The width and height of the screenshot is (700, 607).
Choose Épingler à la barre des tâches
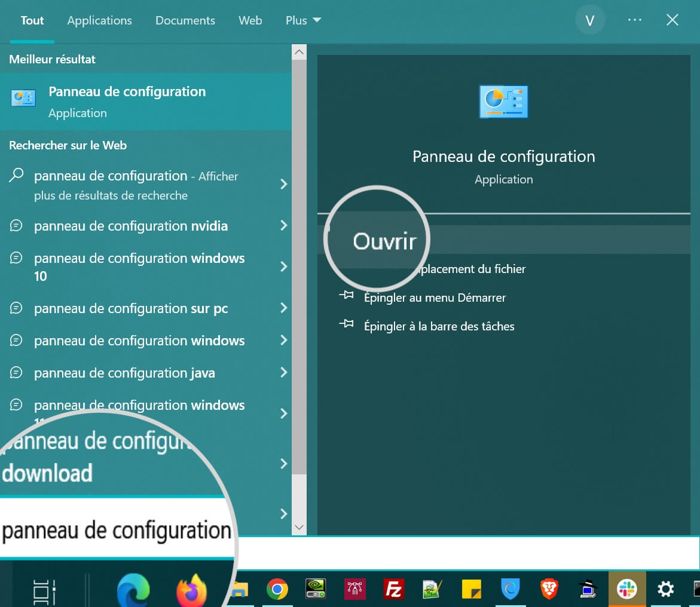[x=439, y=326]
